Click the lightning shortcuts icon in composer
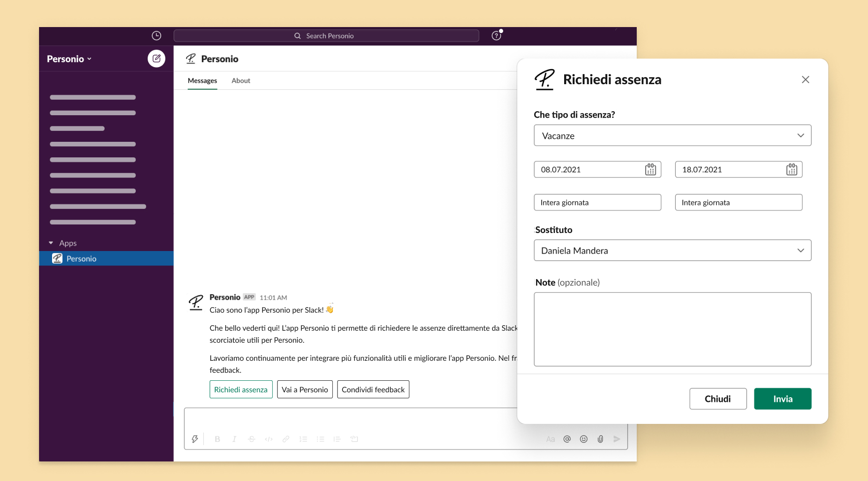The image size is (868, 481). (x=195, y=439)
